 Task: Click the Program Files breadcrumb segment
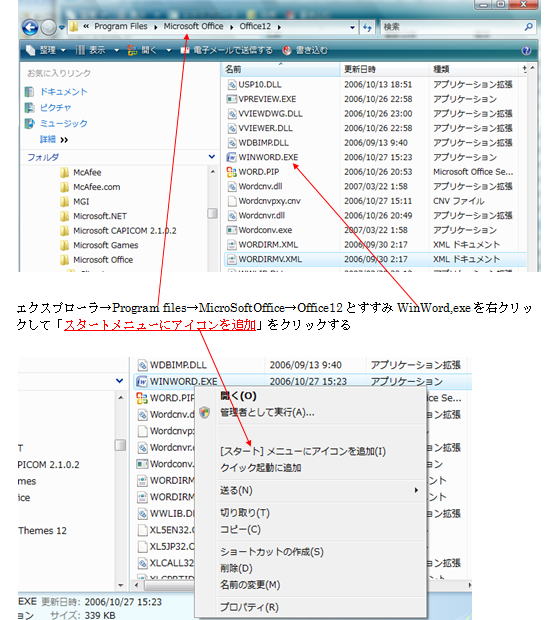tap(121, 26)
